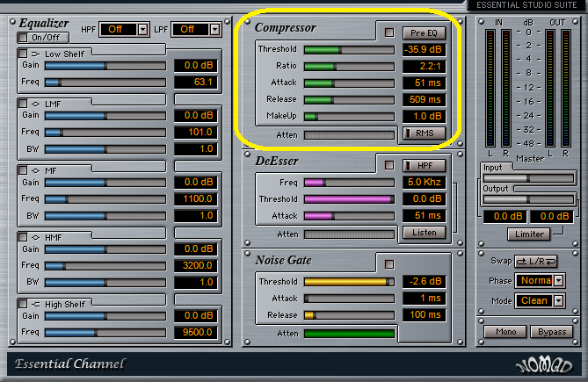Toggle the Equalizer On/Off checkbox
Image resolution: width=588 pixels, height=382 pixels.
[x=23, y=38]
